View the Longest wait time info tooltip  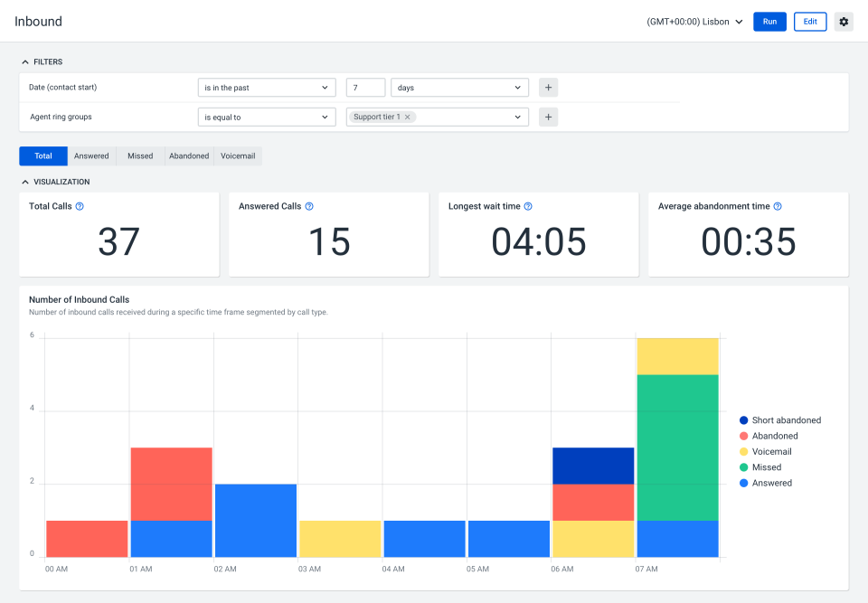coord(528,206)
